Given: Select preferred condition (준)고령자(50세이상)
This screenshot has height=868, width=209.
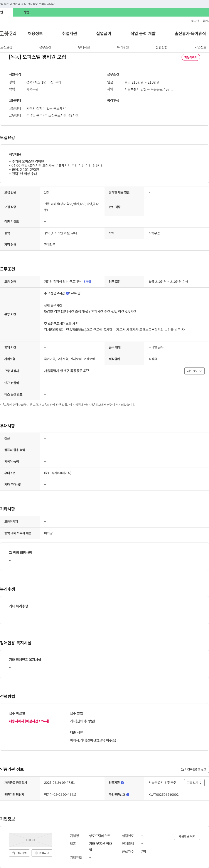Looking at the screenshot, I should pyautogui.click(x=58, y=473).
